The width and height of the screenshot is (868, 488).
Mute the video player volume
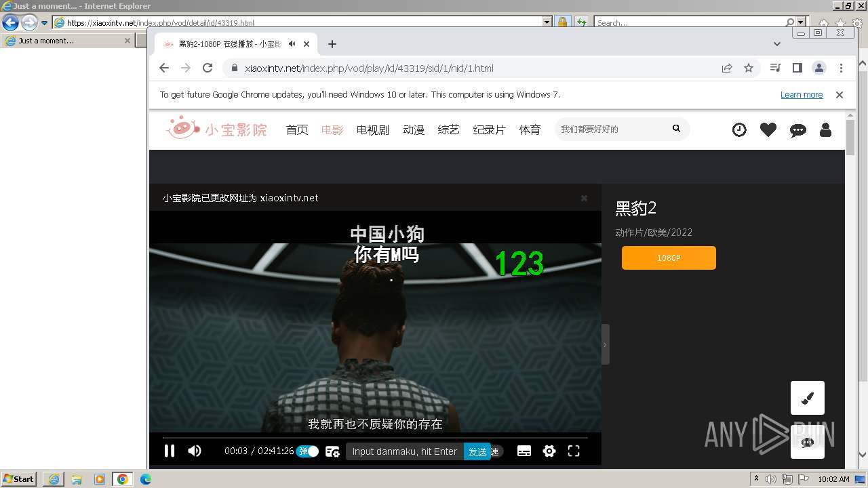pos(195,451)
